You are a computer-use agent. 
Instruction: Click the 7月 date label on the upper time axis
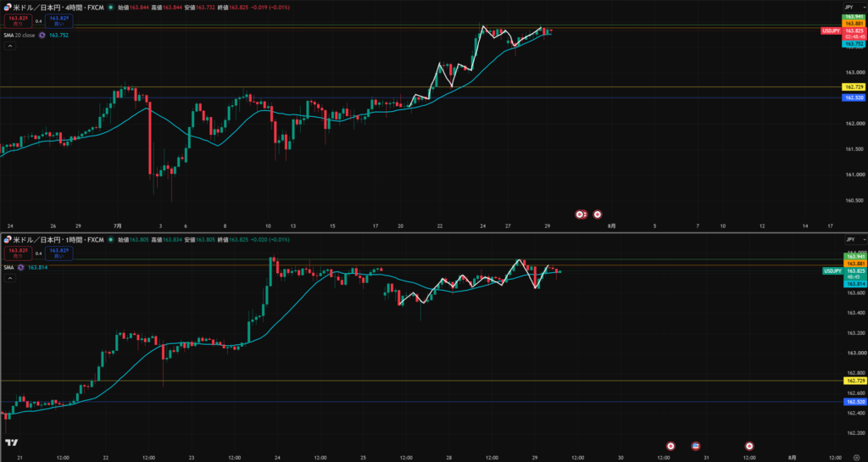click(x=117, y=225)
